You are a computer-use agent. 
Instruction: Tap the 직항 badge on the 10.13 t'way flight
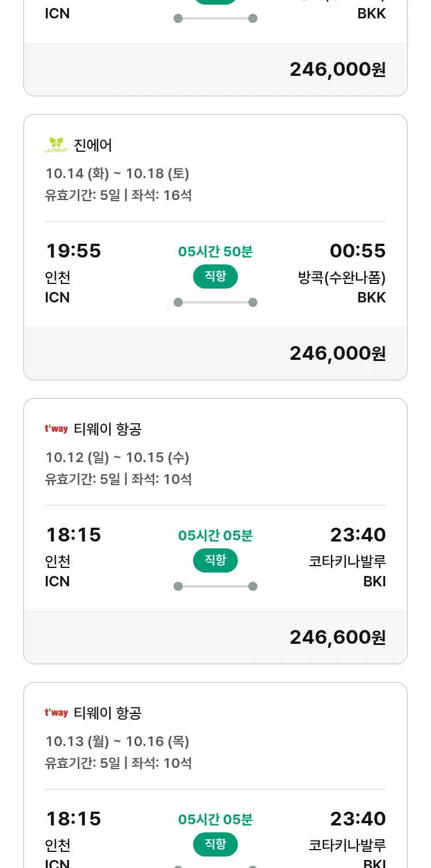(215, 844)
